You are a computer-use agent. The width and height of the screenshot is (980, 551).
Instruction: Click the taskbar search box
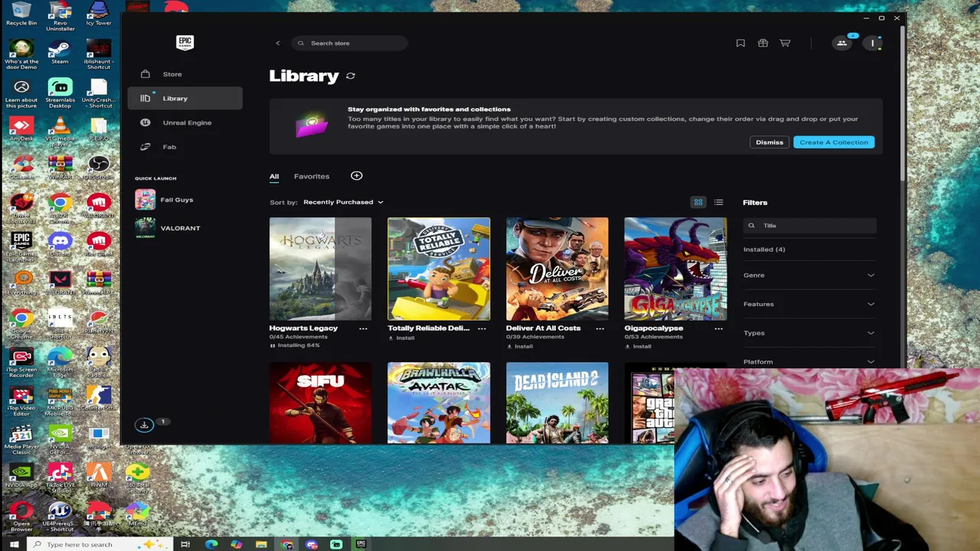[x=100, y=544]
